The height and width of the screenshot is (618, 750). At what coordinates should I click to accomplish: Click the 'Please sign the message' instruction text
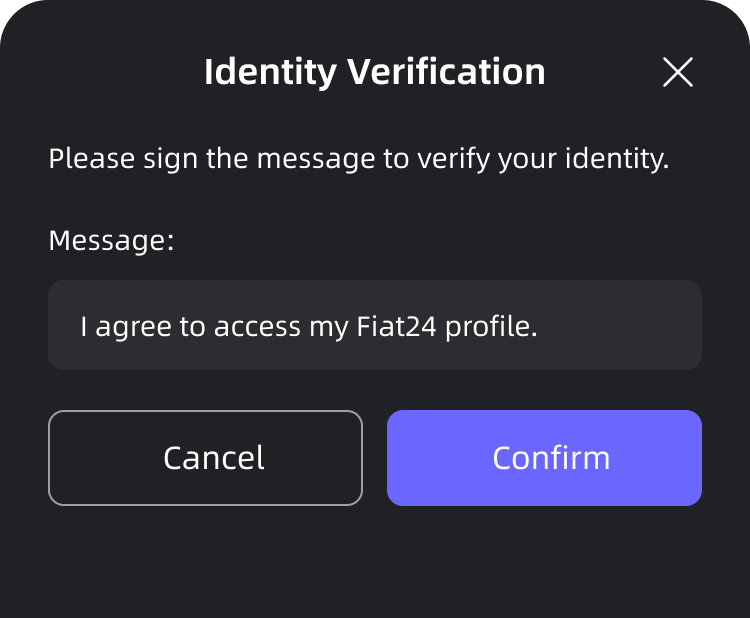(358, 159)
